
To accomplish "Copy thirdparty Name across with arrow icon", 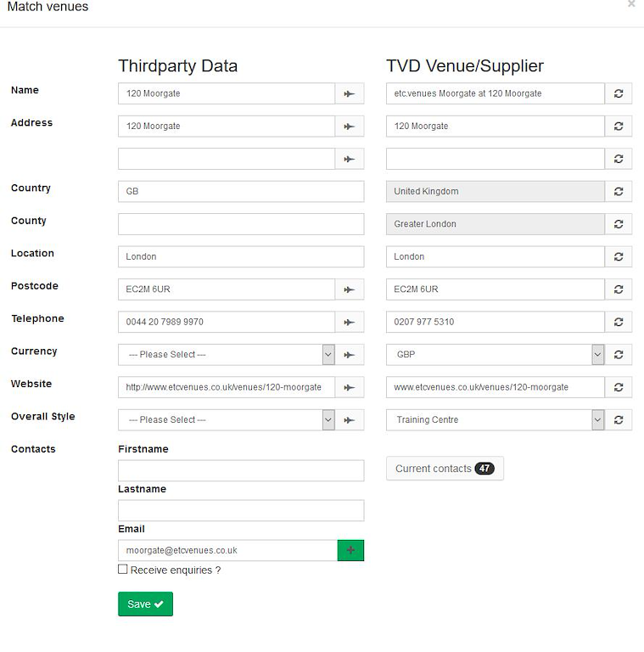I will click(350, 93).
